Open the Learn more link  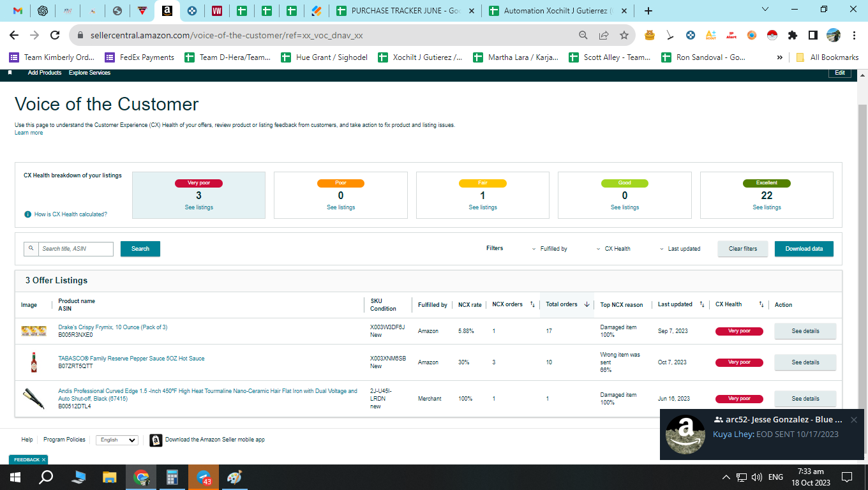click(29, 133)
